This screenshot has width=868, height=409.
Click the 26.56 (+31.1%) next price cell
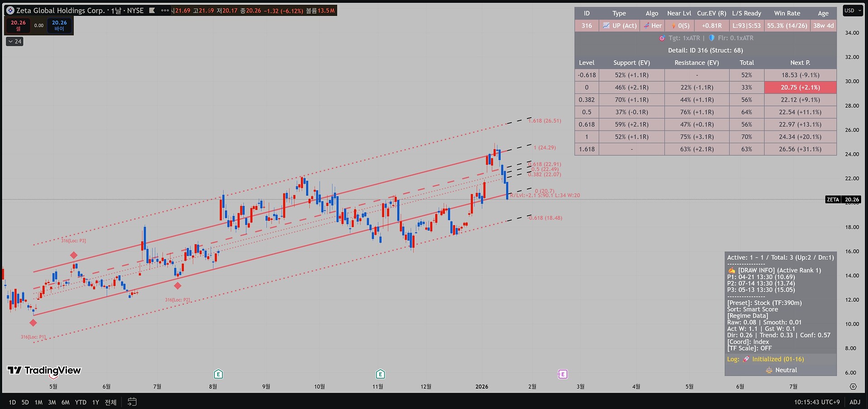click(x=800, y=149)
